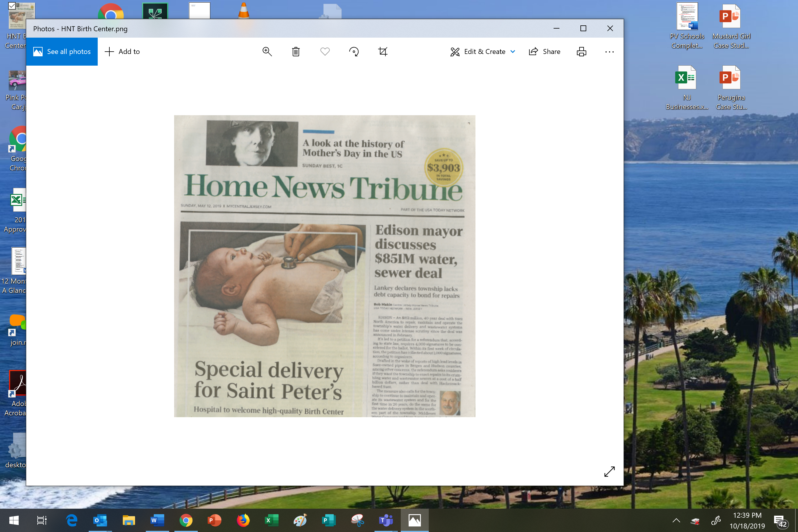Open Excel from the taskbar
Viewport: 798px width, 532px height.
tap(272, 520)
